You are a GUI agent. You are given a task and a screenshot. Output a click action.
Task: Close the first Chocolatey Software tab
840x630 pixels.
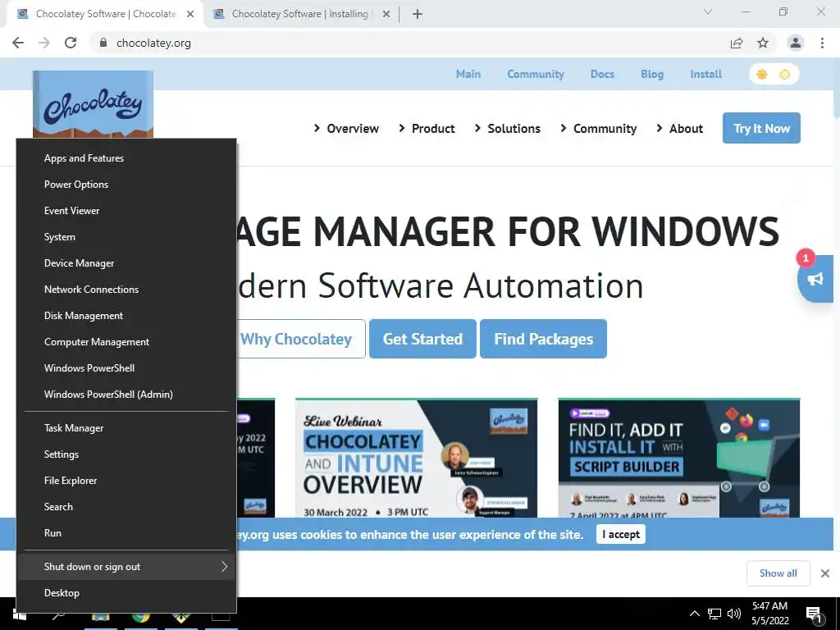click(190, 14)
